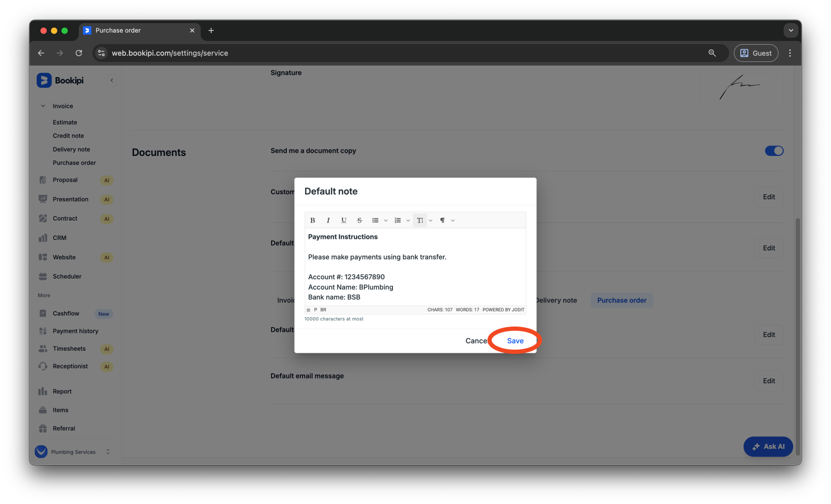Click the Ask AI button
Screen dimensions: 831x504
coord(768,447)
